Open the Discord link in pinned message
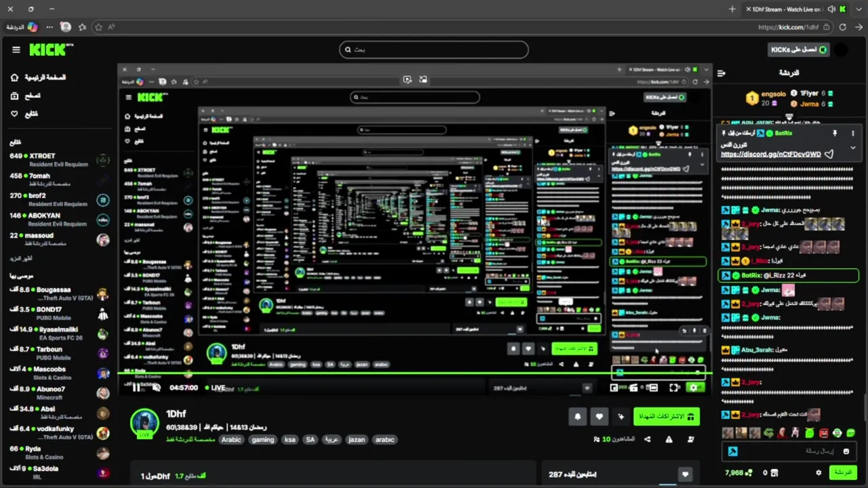Image resolution: width=868 pixels, height=488 pixels. pyautogui.click(x=770, y=155)
